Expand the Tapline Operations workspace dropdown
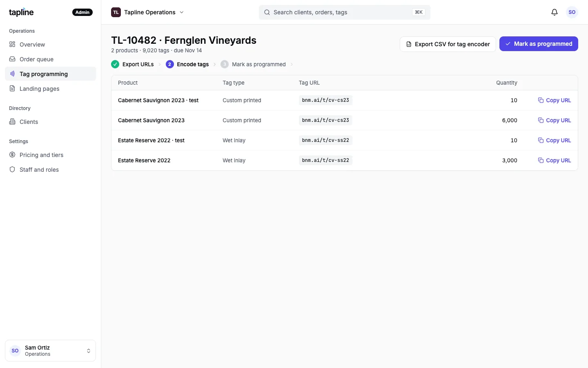This screenshot has height=368, width=588. 148,12
